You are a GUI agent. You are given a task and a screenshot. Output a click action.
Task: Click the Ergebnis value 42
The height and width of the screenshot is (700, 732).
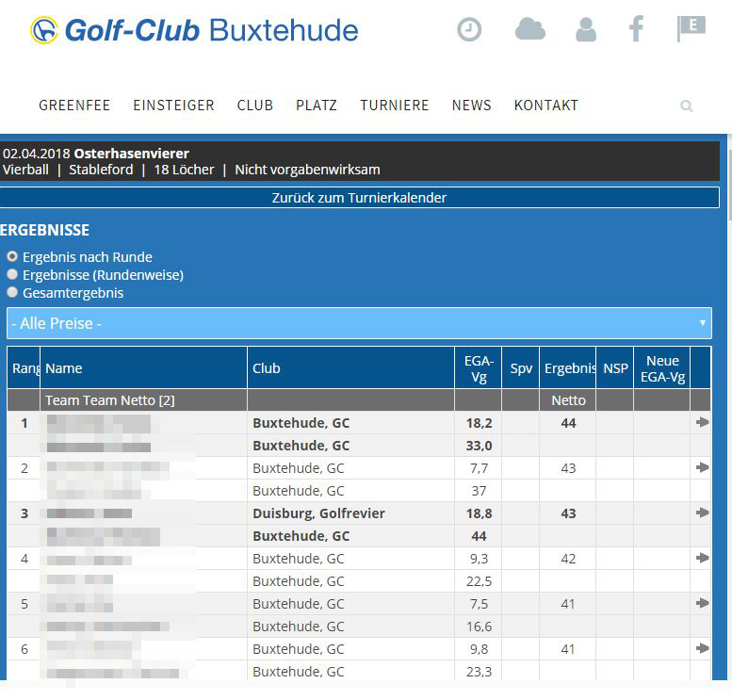pos(568,559)
